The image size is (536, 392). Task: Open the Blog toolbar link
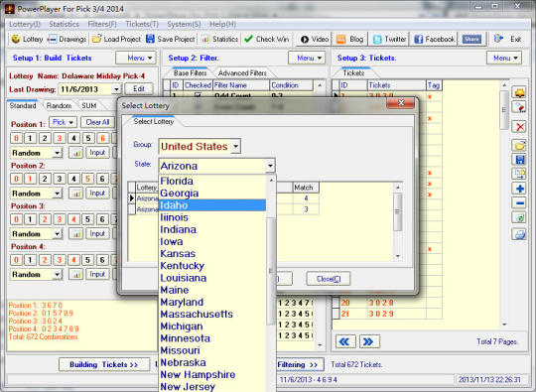(349, 40)
